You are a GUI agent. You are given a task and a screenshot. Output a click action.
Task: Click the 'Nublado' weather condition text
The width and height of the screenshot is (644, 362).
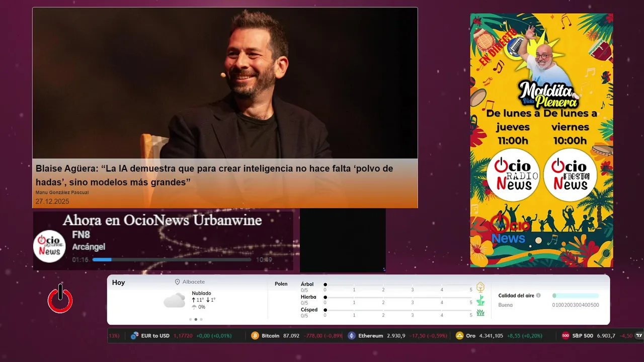(x=201, y=293)
